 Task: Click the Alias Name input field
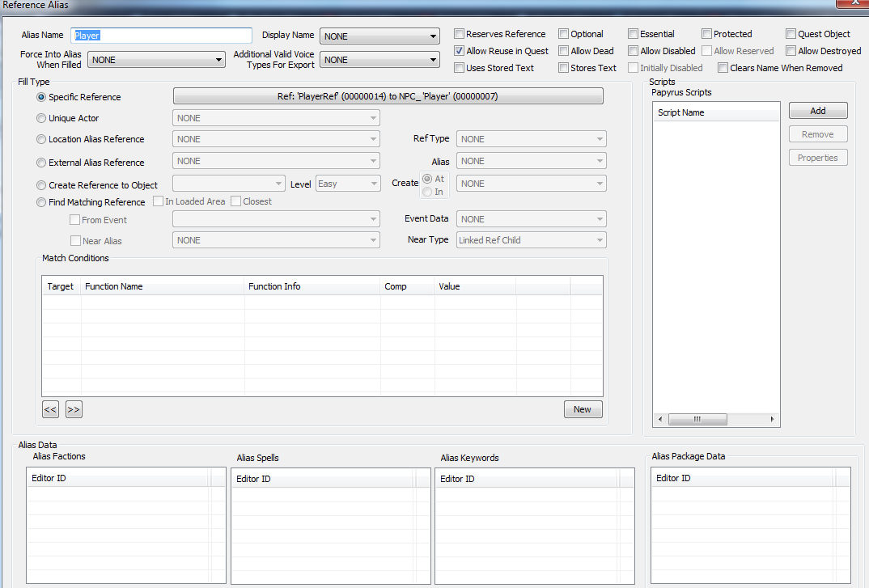(x=161, y=36)
